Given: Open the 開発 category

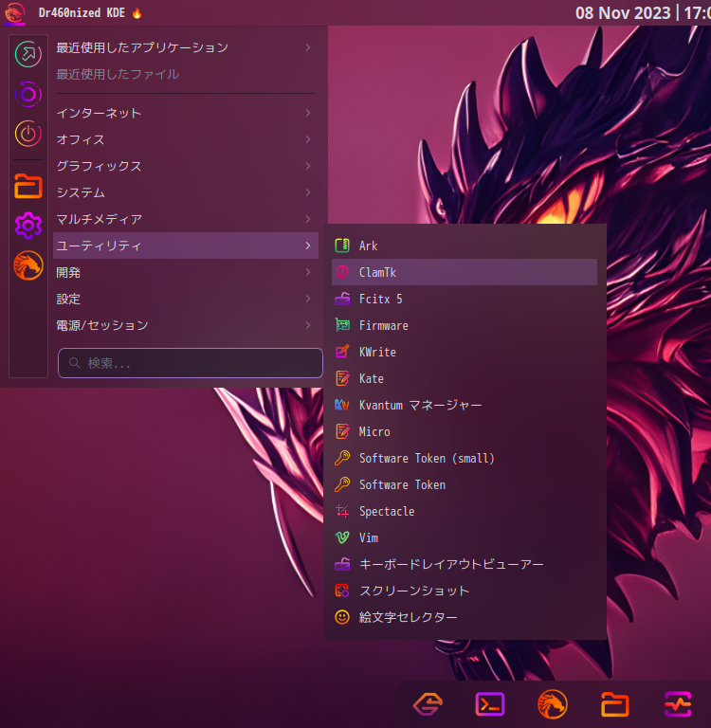Looking at the screenshot, I should coord(186,272).
